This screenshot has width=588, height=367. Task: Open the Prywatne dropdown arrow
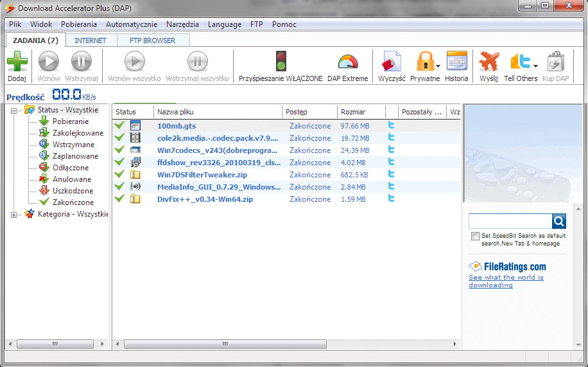coord(438,66)
